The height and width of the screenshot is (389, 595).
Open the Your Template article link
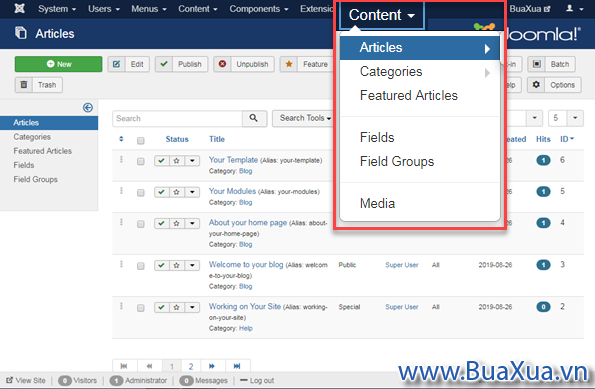(233, 160)
